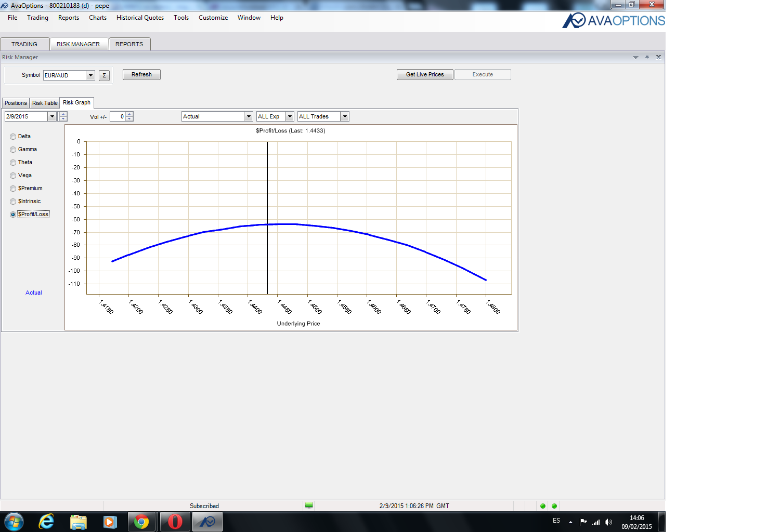Select the Theta radio button
Viewport: 780px width, 532px height.
13,163
